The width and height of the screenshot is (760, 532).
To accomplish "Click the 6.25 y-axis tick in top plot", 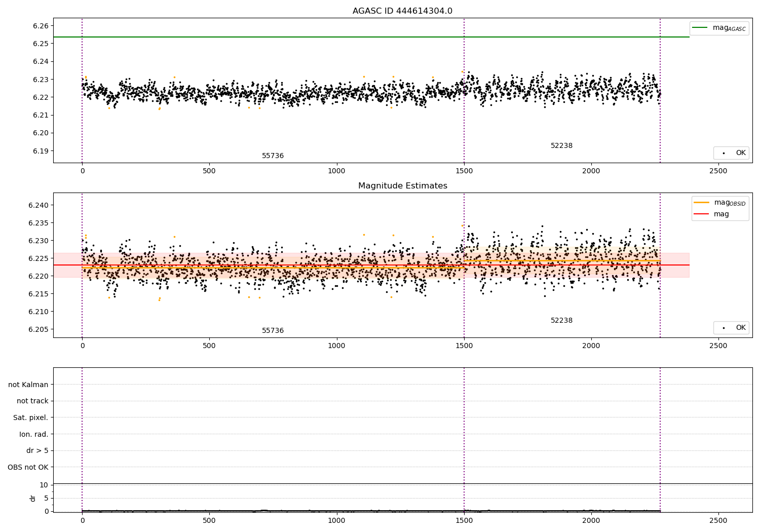I will click(41, 44).
